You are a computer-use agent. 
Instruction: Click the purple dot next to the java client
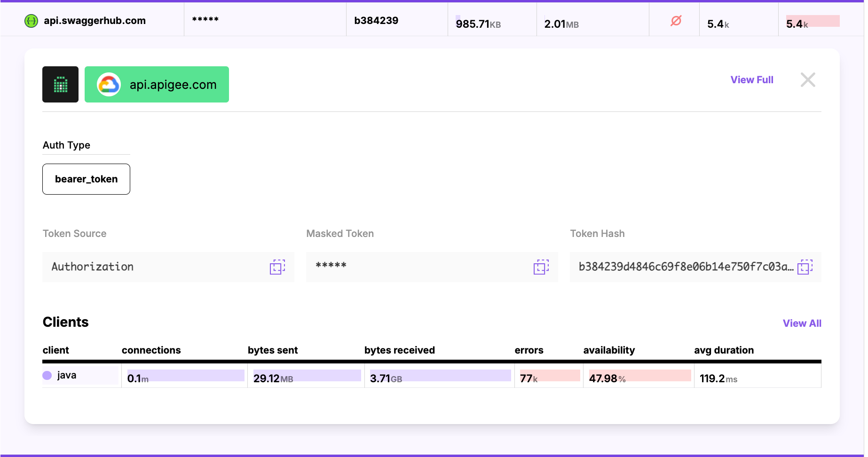point(47,375)
